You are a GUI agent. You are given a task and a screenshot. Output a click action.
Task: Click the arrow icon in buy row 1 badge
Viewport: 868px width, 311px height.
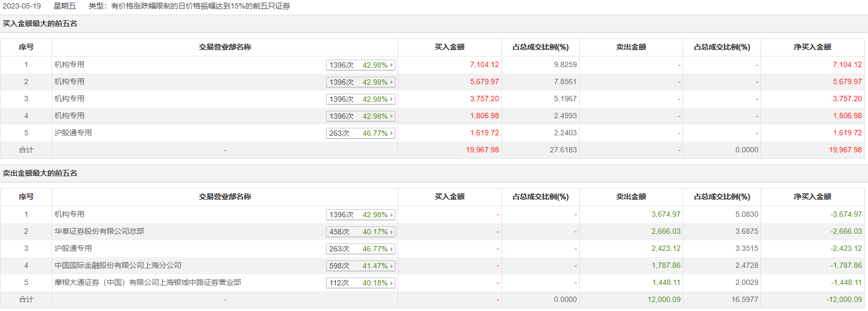pos(392,65)
